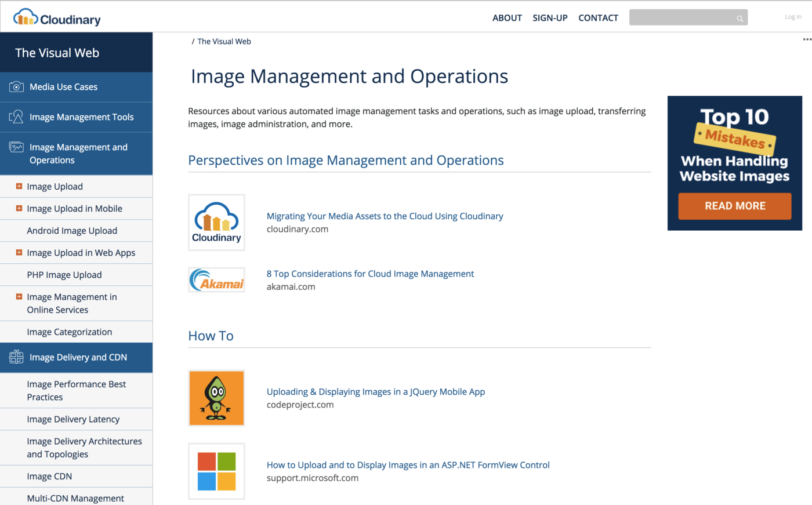Screen dimensions: 812x505
Task: Open ASP.NET FormView Control article link
Action: [408, 465]
